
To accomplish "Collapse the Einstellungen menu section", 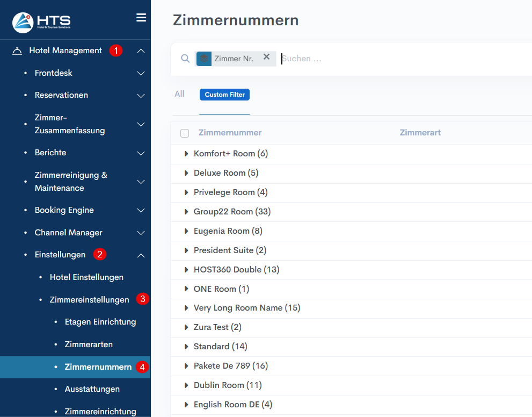I will (x=141, y=255).
